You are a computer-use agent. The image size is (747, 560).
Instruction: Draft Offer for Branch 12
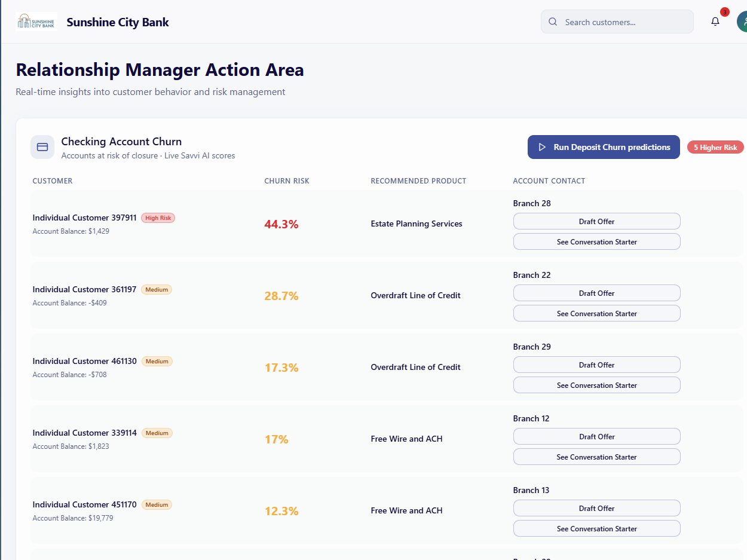(x=596, y=436)
